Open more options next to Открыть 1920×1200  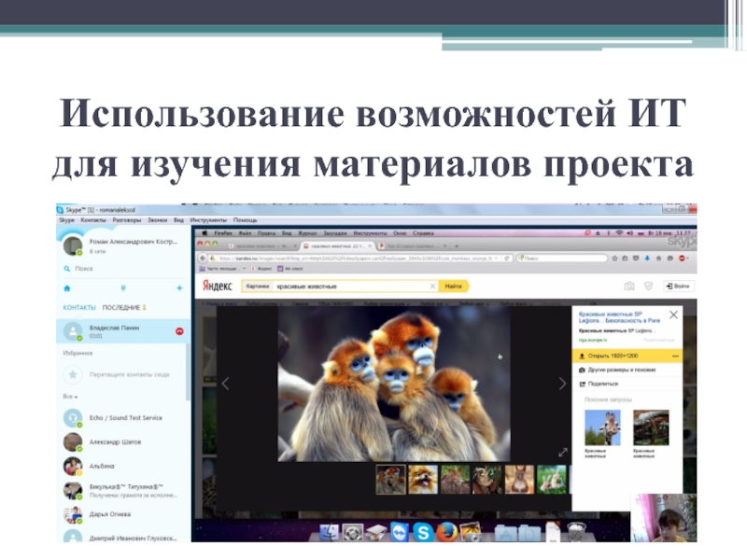[x=676, y=356]
